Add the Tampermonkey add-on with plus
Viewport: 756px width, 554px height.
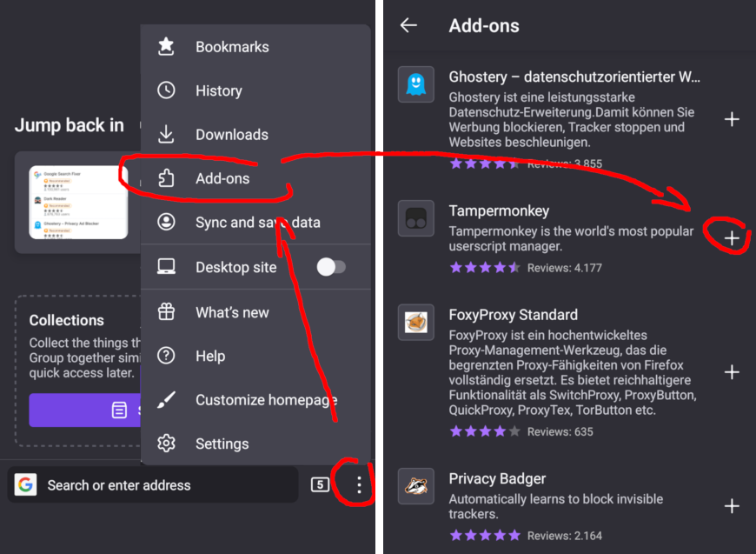(x=732, y=238)
